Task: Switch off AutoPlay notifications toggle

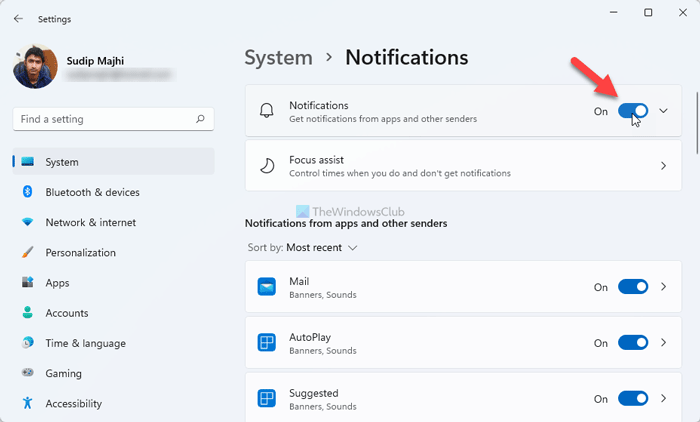Action: click(633, 343)
